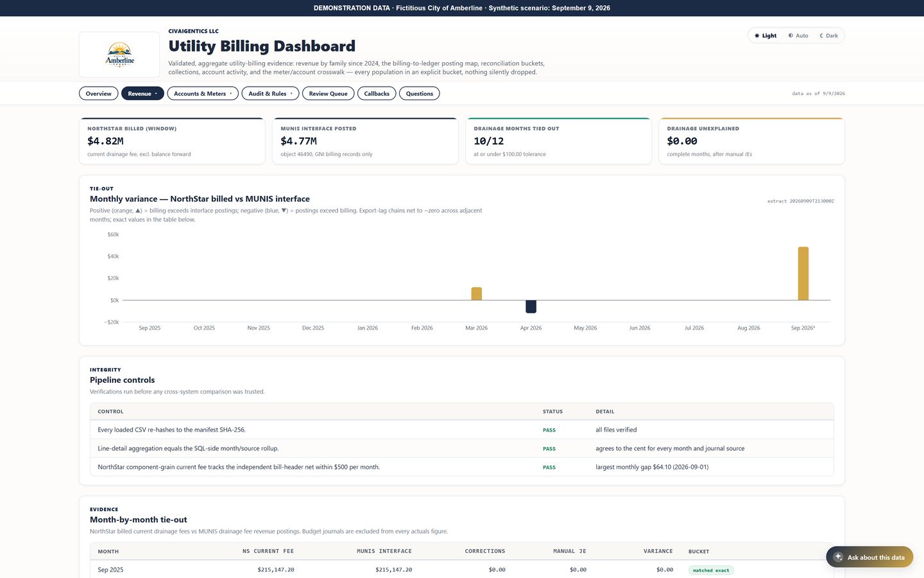This screenshot has width=924, height=578.
Task: Click the "matched exact" bucket badge
Action: point(711,570)
